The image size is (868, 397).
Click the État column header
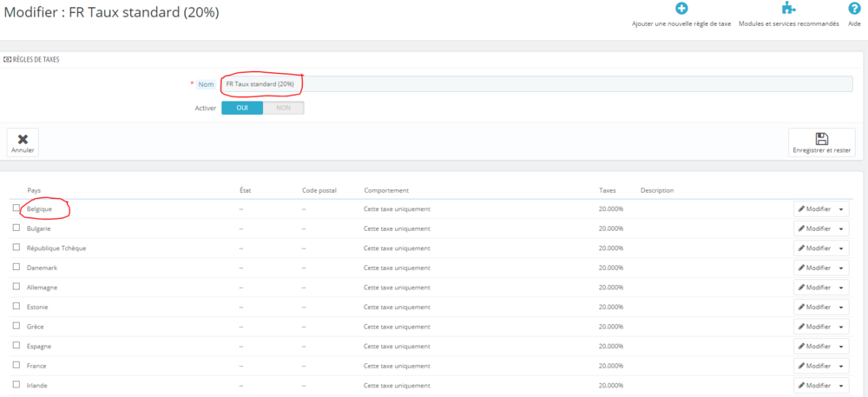(246, 190)
